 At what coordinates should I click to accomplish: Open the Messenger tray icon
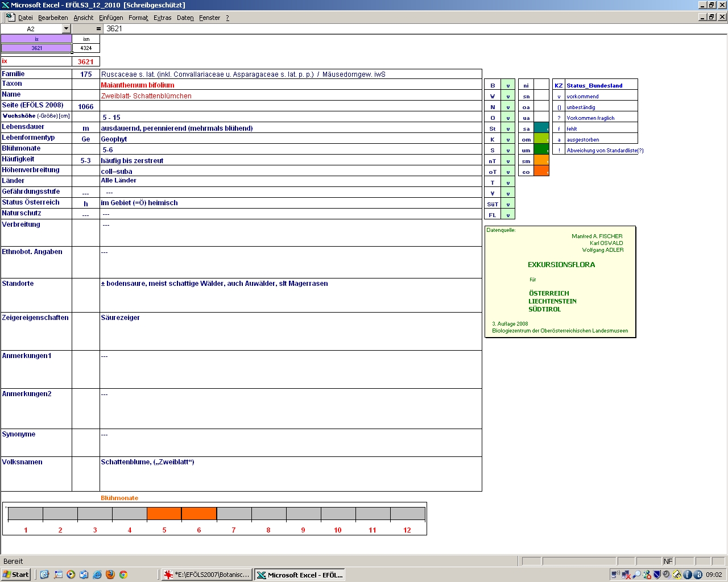click(x=647, y=575)
